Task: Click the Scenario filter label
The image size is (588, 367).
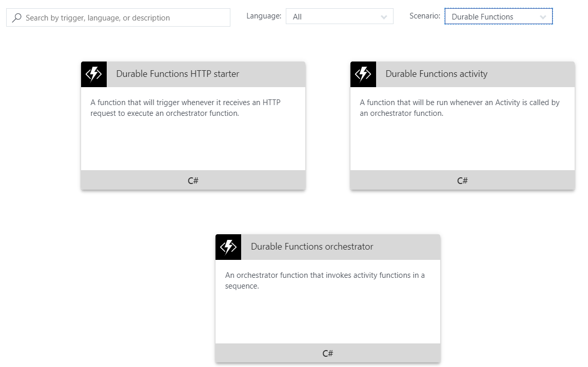Action: (x=424, y=16)
